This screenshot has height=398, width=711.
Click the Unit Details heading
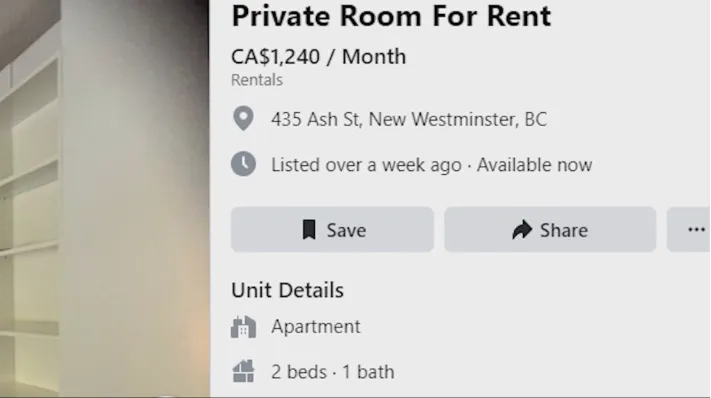287,290
